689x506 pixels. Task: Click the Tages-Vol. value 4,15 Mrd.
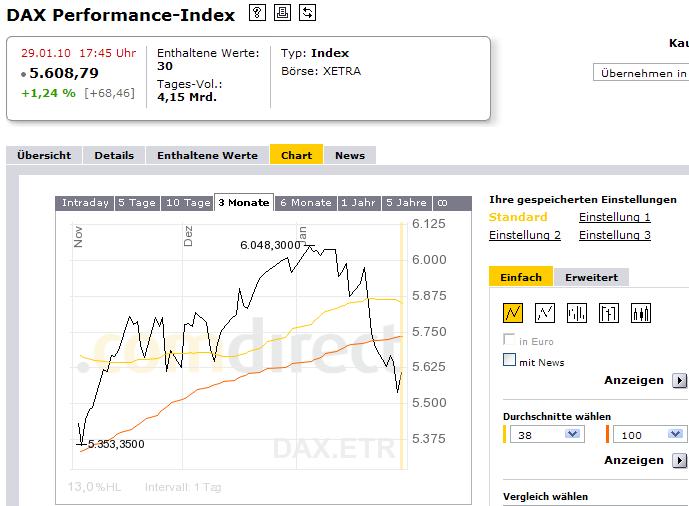[x=187, y=97]
